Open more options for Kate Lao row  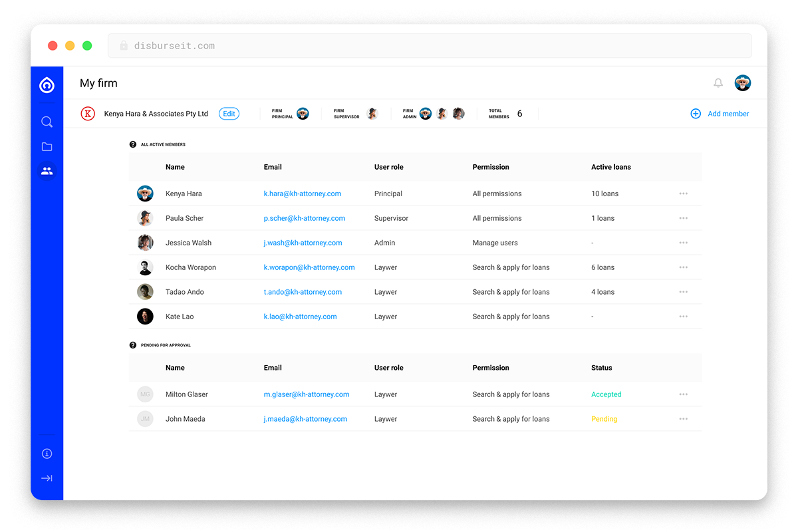pos(683,317)
